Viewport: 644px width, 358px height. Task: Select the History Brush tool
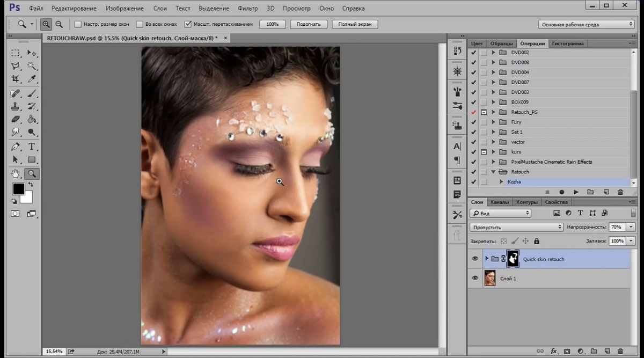[32, 106]
